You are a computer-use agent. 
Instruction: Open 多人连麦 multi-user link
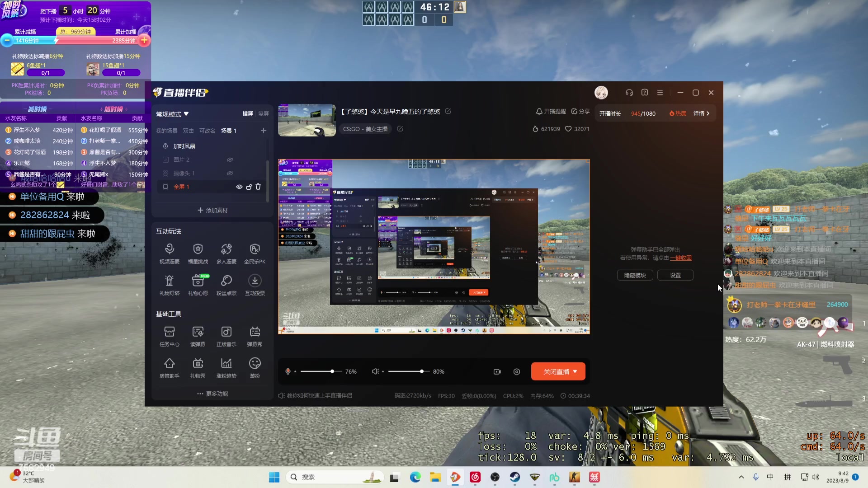226,253
